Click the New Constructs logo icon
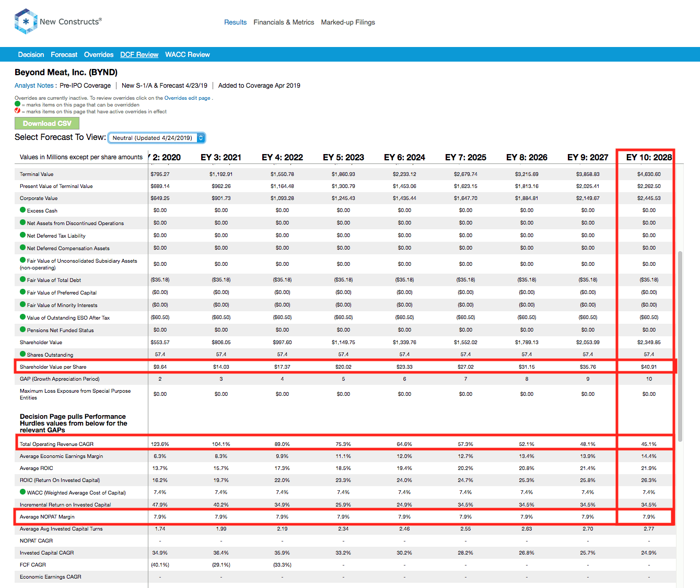Screen dimensions: 700x588 (x=26, y=21)
